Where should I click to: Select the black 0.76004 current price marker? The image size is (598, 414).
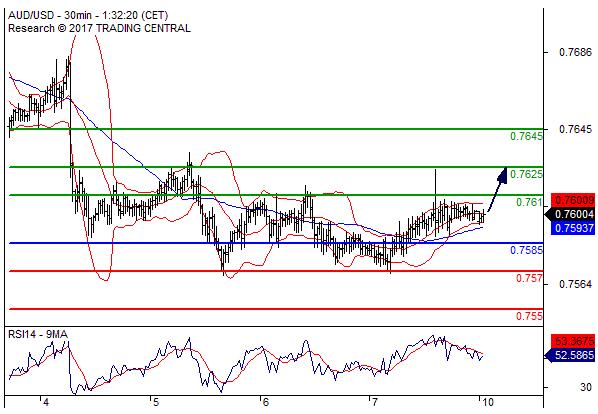570,214
